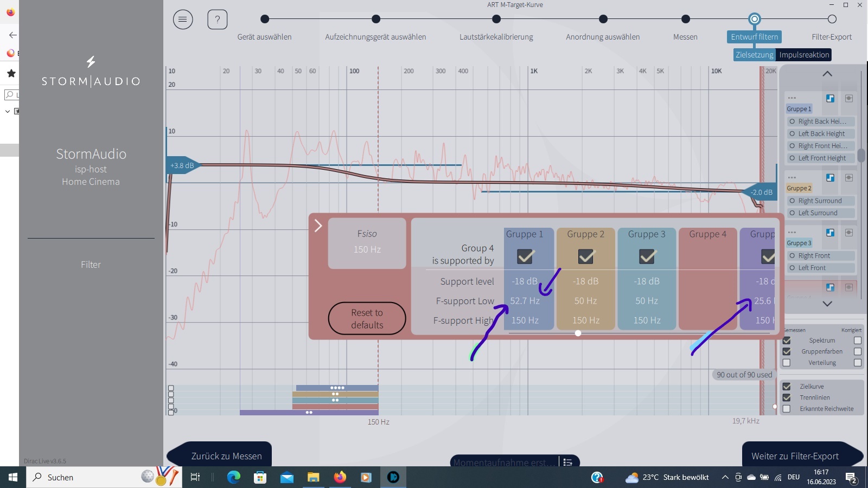Image resolution: width=868 pixels, height=488 pixels.
Task: Select the Right Back Height channel
Action: pyautogui.click(x=820, y=121)
